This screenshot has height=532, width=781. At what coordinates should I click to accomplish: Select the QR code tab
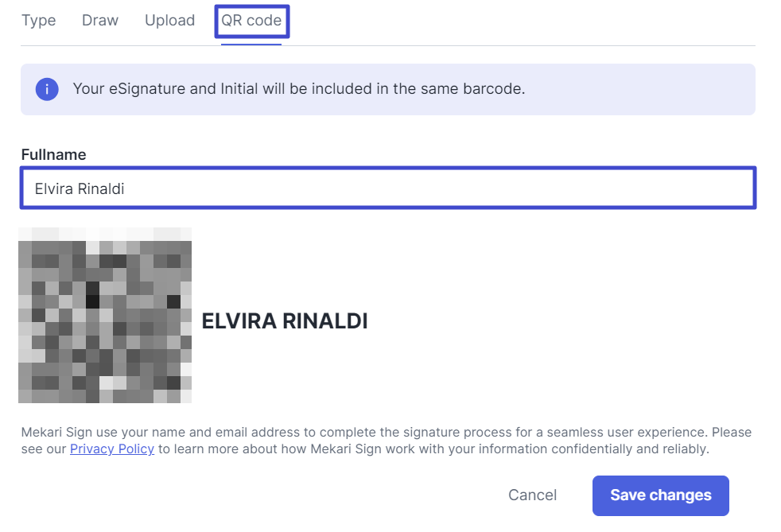click(251, 21)
